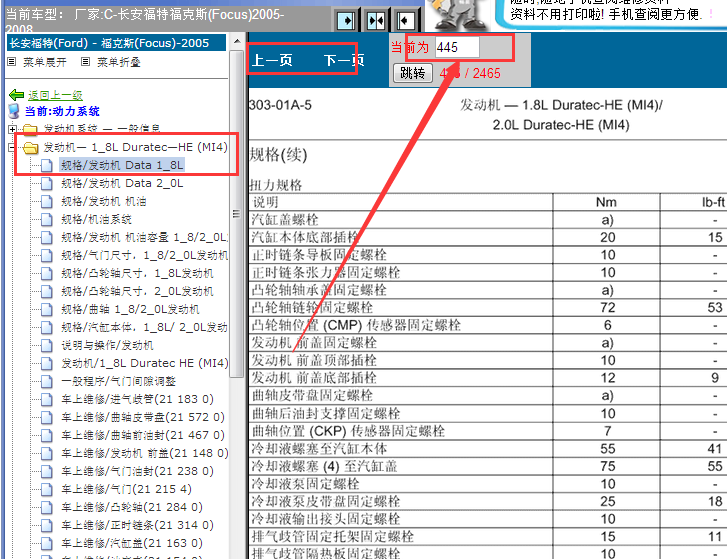Open 车上维修/正时链条(21 314 0) item
Viewport: 727px width, 559px height.
(137, 526)
